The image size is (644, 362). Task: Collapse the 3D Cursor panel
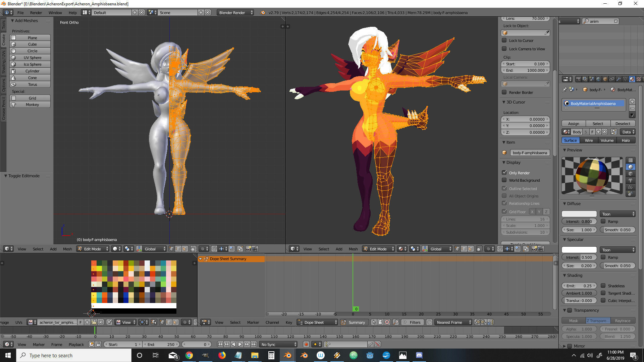coord(504,102)
